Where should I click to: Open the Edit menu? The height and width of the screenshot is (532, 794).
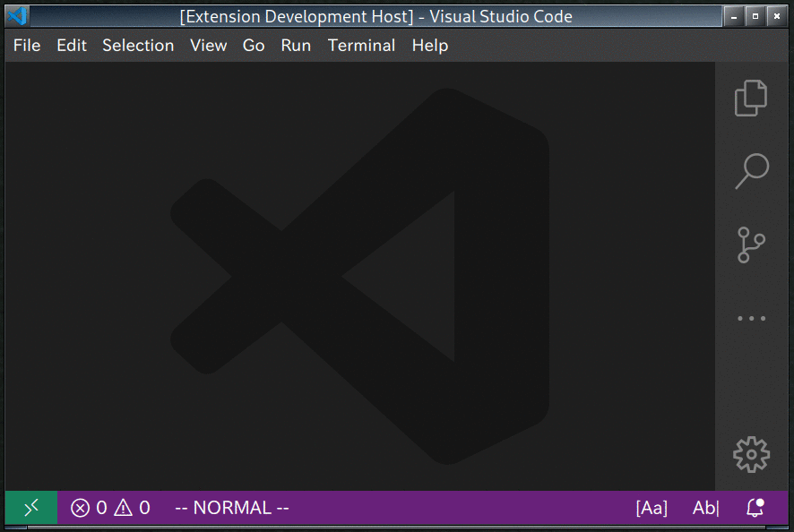(x=72, y=46)
